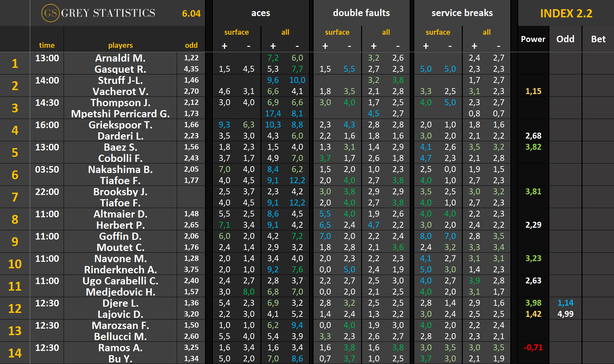Open the service breaks section header
Viewport: 614px width, 364px height.
click(462, 13)
